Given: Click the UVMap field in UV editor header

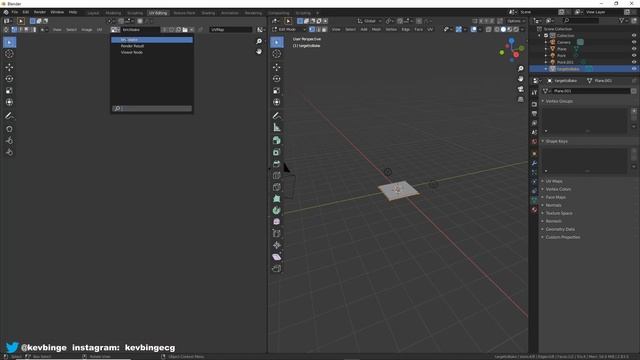Looking at the screenshot, I should click(231, 29).
